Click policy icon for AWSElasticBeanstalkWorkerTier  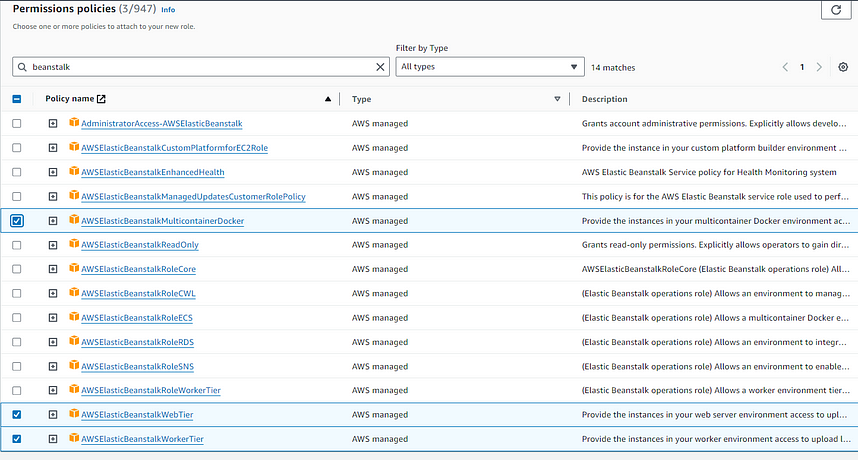pyautogui.click(x=74, y=438)
